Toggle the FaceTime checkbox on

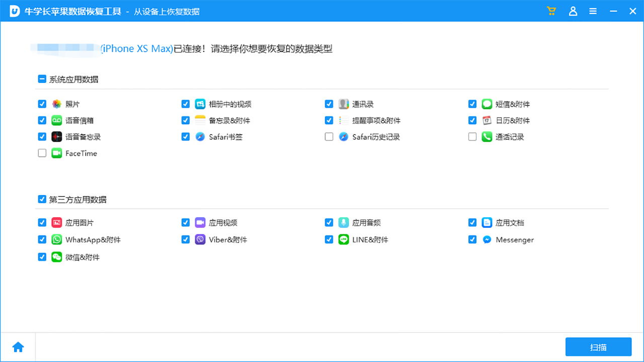tap(42, 153)
